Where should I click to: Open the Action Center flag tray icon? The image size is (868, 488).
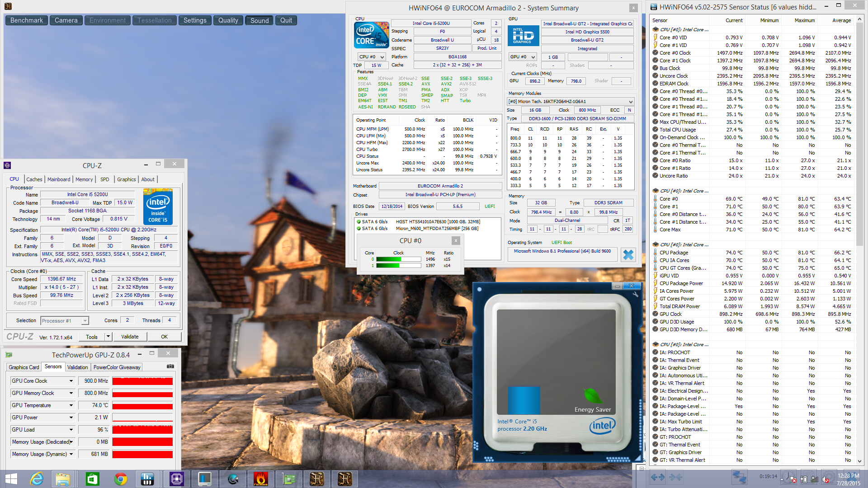pos(793,479)
